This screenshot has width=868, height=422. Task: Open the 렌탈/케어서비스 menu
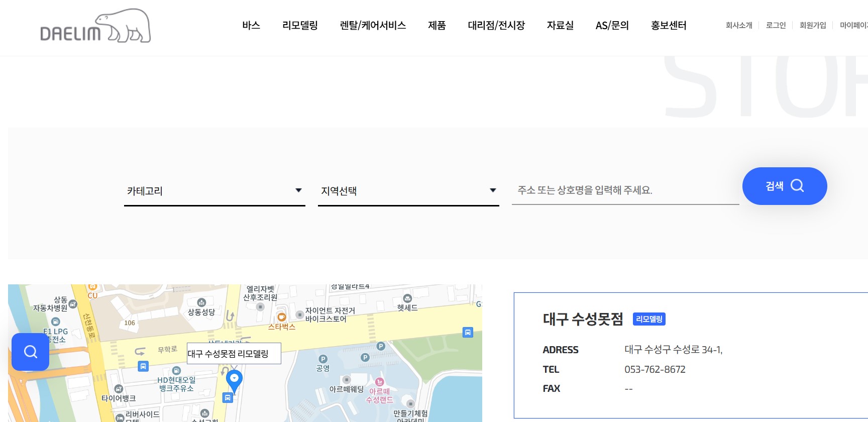pyautogui.click(x=373, y=25)
